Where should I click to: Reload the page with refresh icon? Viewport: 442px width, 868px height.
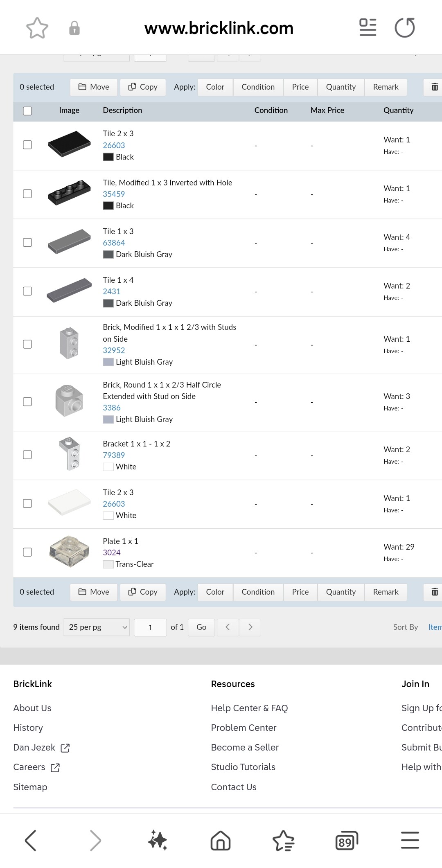click(x=405, y=27)
